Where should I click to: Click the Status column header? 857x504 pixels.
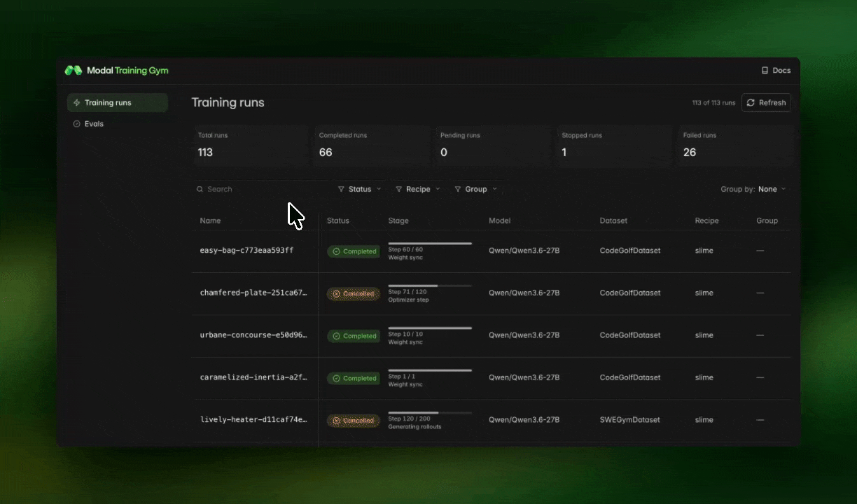pyautogui.click(x=337, y=220)
